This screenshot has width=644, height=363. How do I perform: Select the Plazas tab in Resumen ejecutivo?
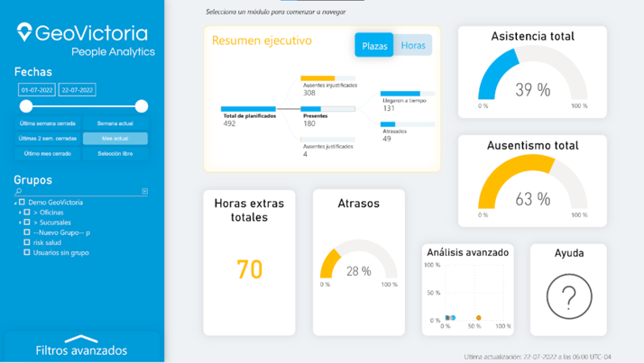click(x=374, y=45)
